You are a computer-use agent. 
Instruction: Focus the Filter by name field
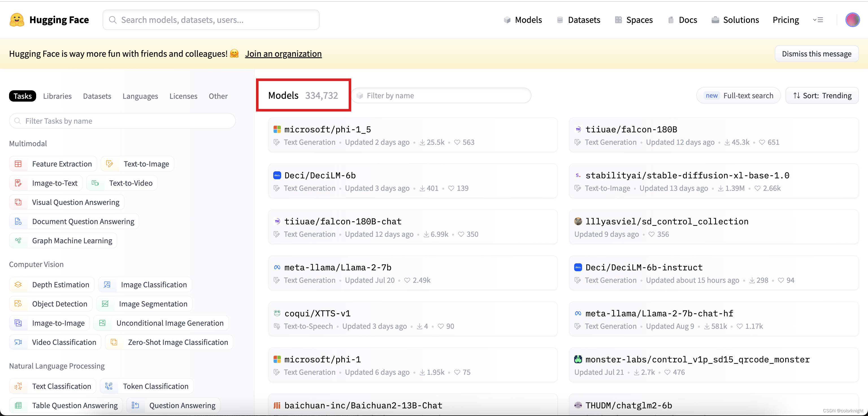point(441,96)
